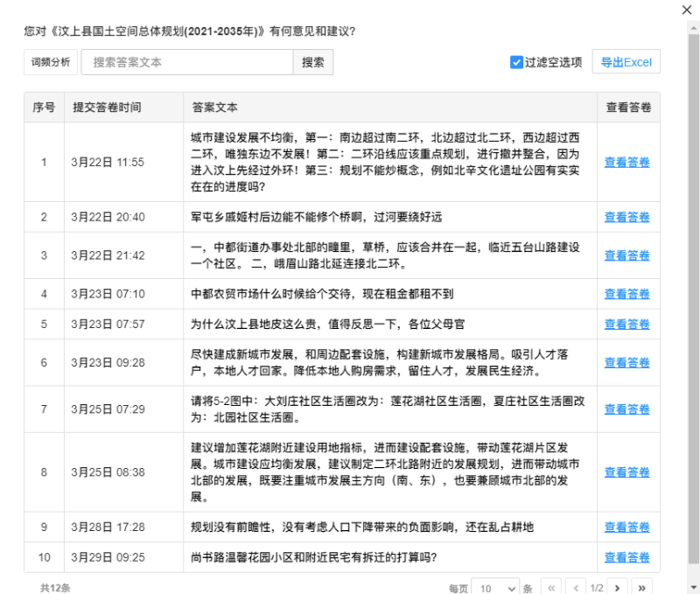Viewport: 700px width, 594px height.
Task: Click scrollbar down arrow
Action: pos(693,588)
